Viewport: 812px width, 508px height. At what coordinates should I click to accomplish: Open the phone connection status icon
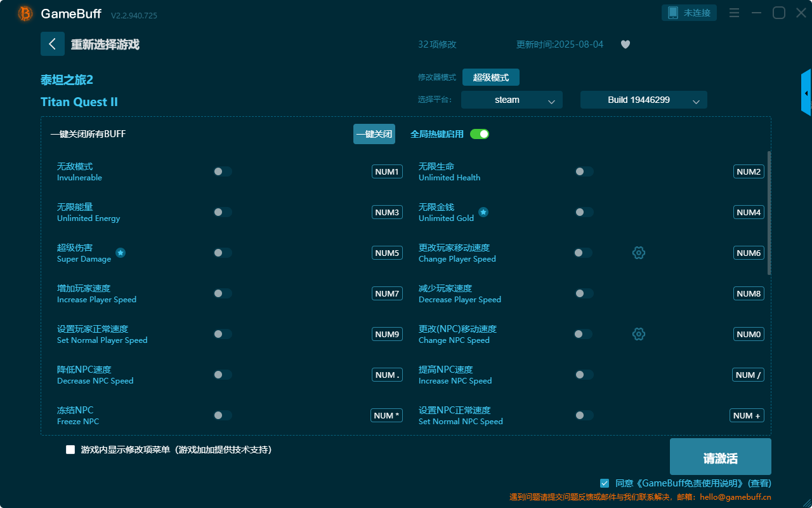point(673,13)
